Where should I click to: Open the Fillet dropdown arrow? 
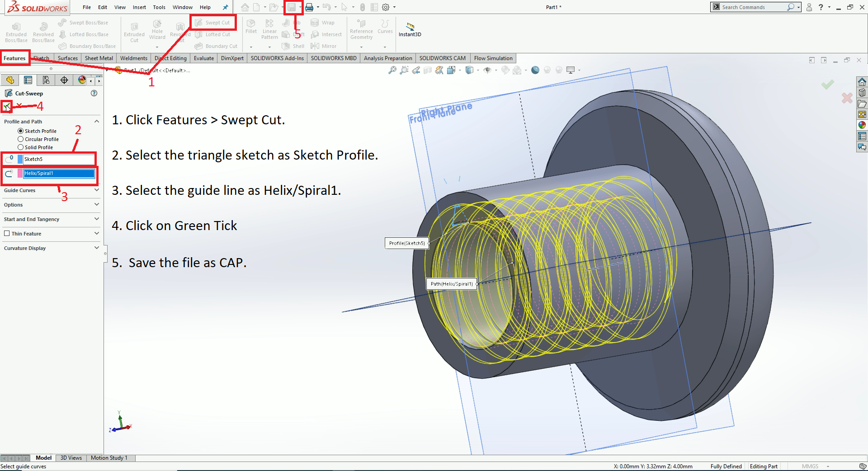pyautogui.click(x=251, y=47)
